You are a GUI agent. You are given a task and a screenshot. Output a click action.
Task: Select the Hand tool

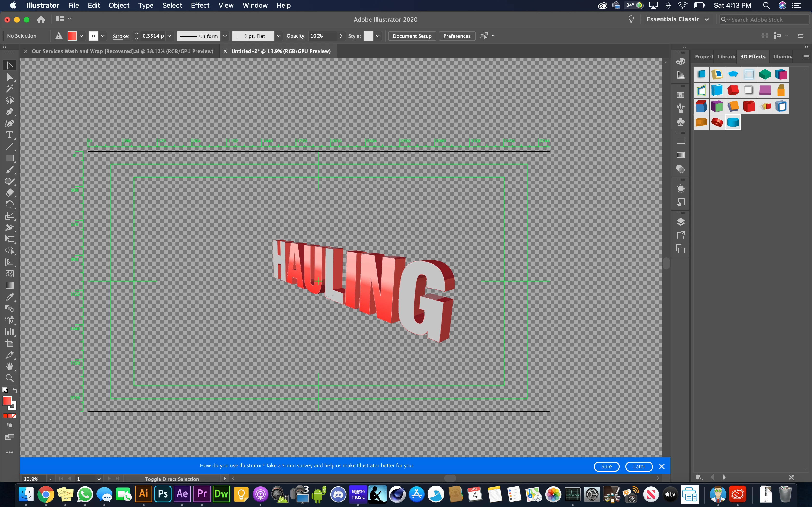coord(9,366)
